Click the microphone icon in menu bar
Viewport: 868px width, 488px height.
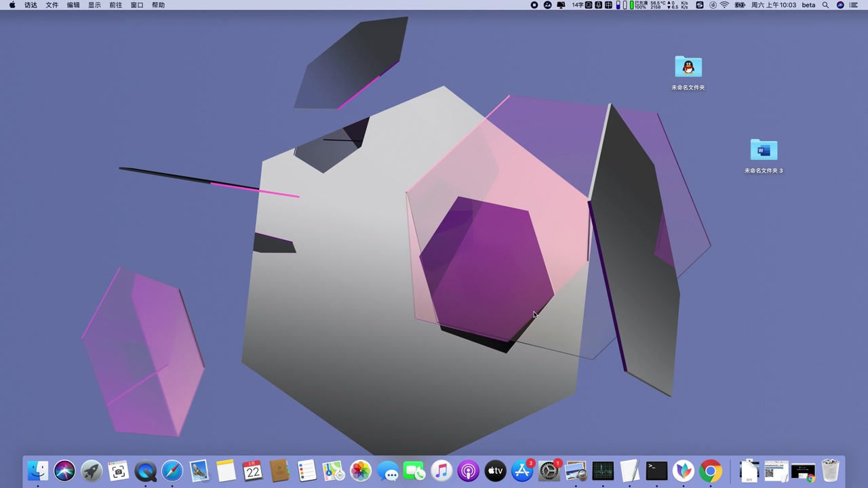pyautogui.click(x=598, y=5)
